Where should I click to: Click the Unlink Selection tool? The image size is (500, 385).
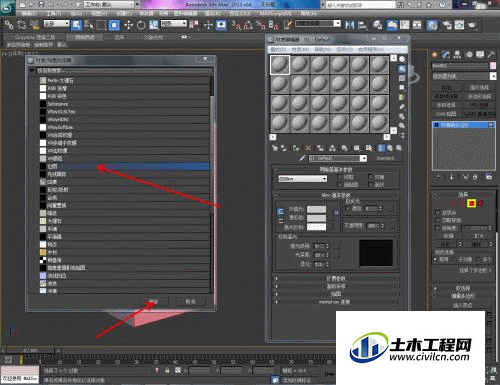(22, 25)
